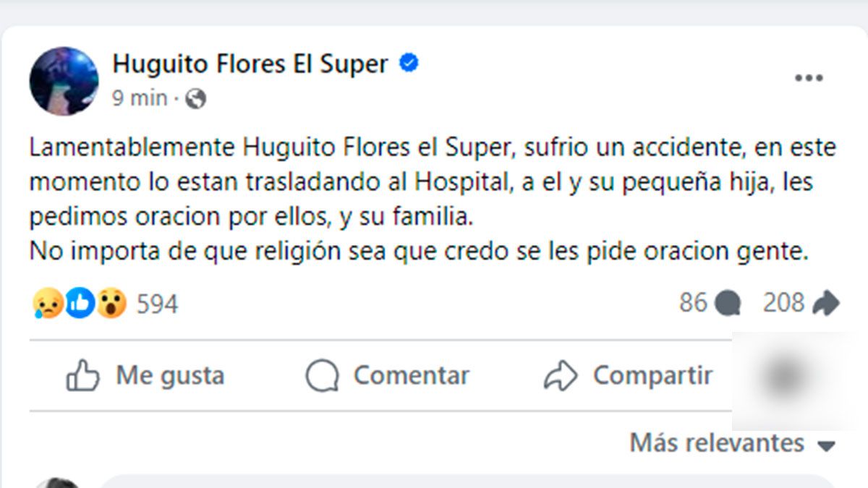
Task: Click the blue verified badge icon
Action: pyautogui.click(x=409, y=64)
